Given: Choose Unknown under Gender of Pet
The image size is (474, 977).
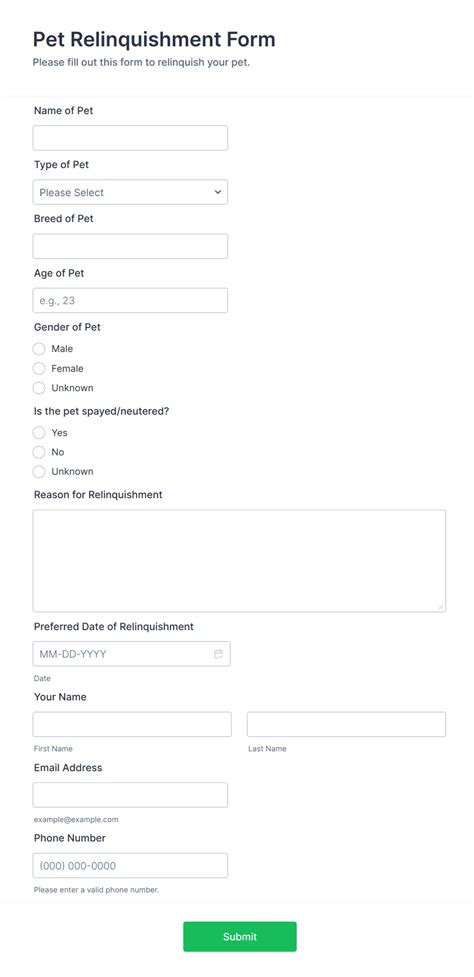Looking at the screenshot, I should 39,388.
